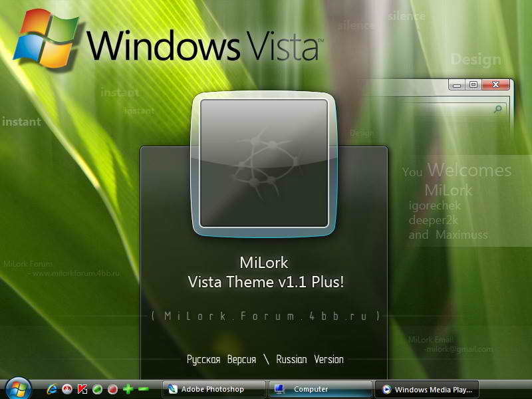This screenshot has width=532, height=399.
Task: Click the search magnifier in preview window
Action: 497,109
